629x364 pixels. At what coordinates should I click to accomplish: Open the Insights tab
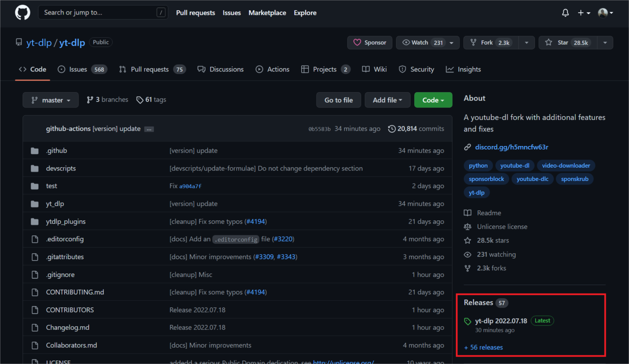463,69
